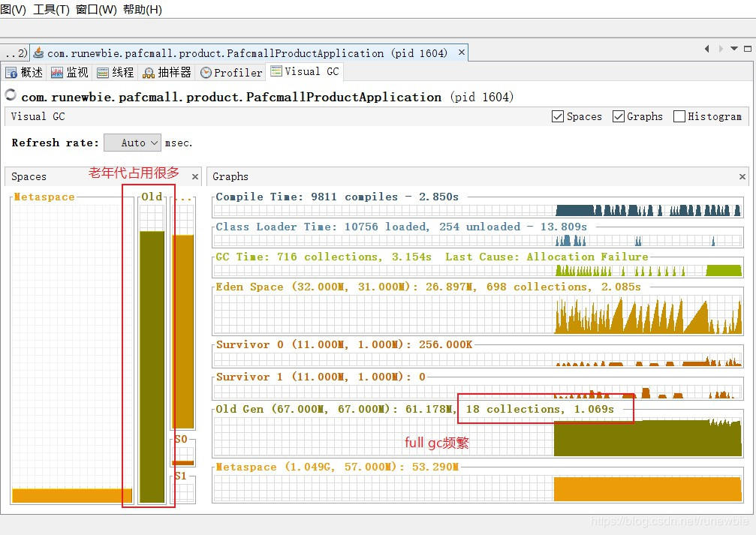
Task: Select the Visual GC tab
Action: coord(305,71)
